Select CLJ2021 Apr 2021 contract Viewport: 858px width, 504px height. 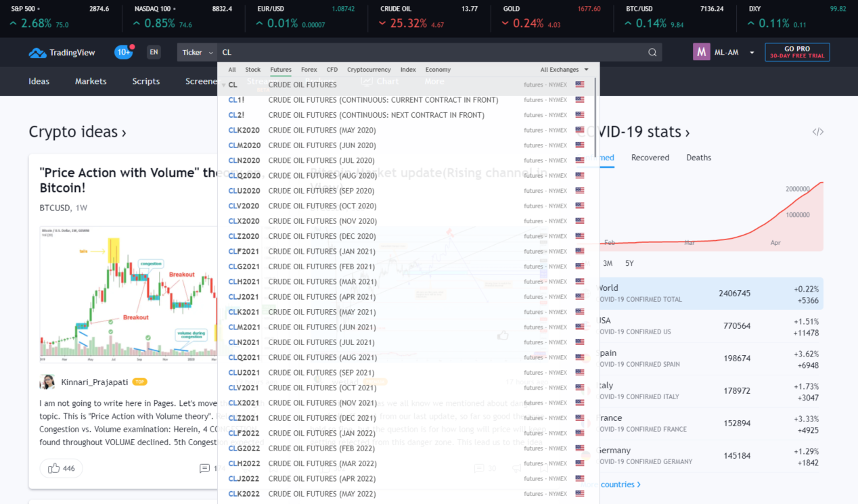point(406,297)
